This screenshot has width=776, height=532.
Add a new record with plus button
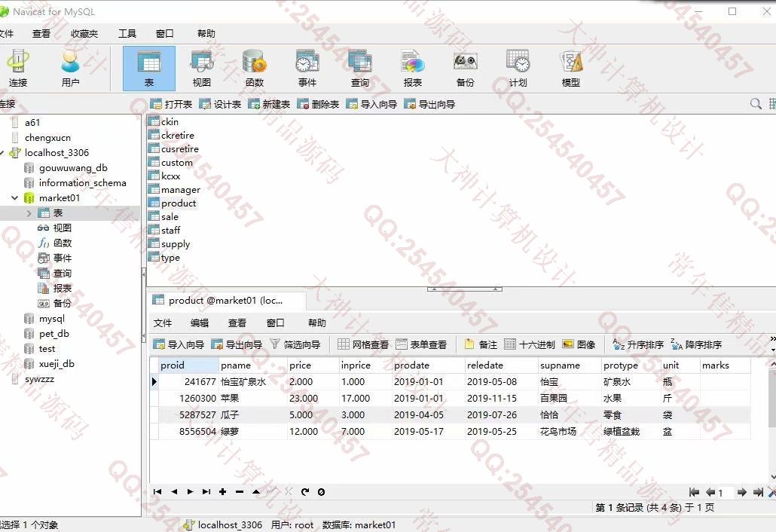point(223,491)
